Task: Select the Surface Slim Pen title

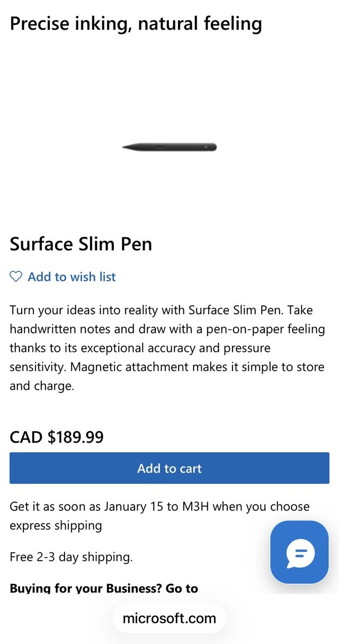Action: click(81, 244)
